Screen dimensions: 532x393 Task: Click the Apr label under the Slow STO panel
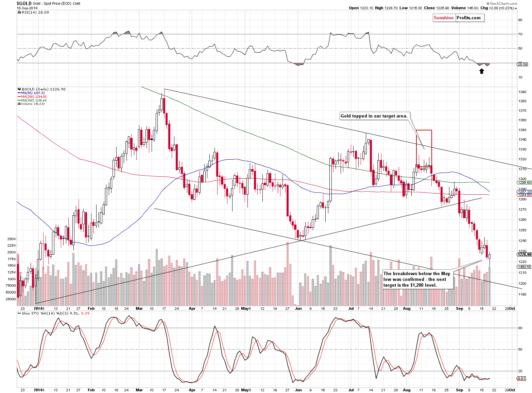(192, 390)
